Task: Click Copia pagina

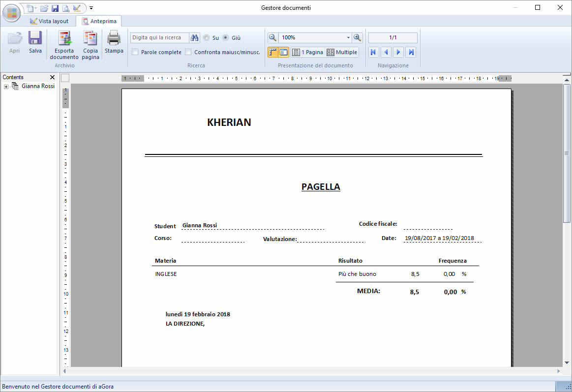Action: pyautogui.click(x=90, y=45)
